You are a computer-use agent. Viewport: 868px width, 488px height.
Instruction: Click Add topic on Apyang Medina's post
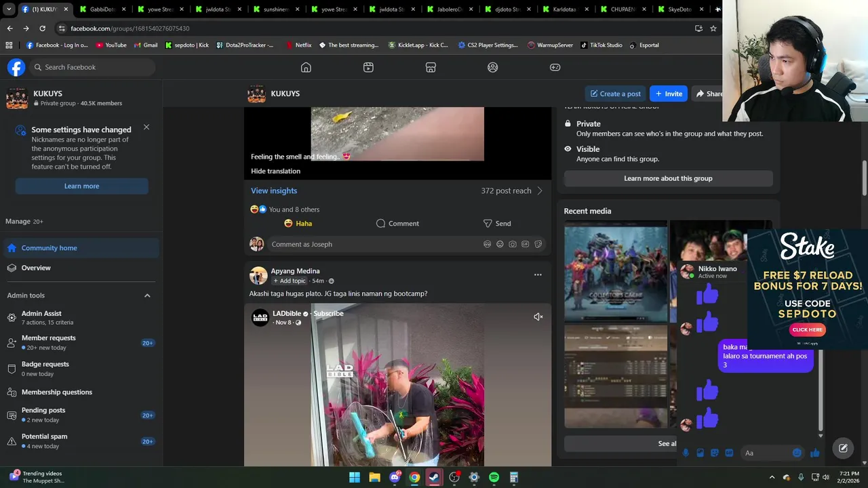coord(289,281)
